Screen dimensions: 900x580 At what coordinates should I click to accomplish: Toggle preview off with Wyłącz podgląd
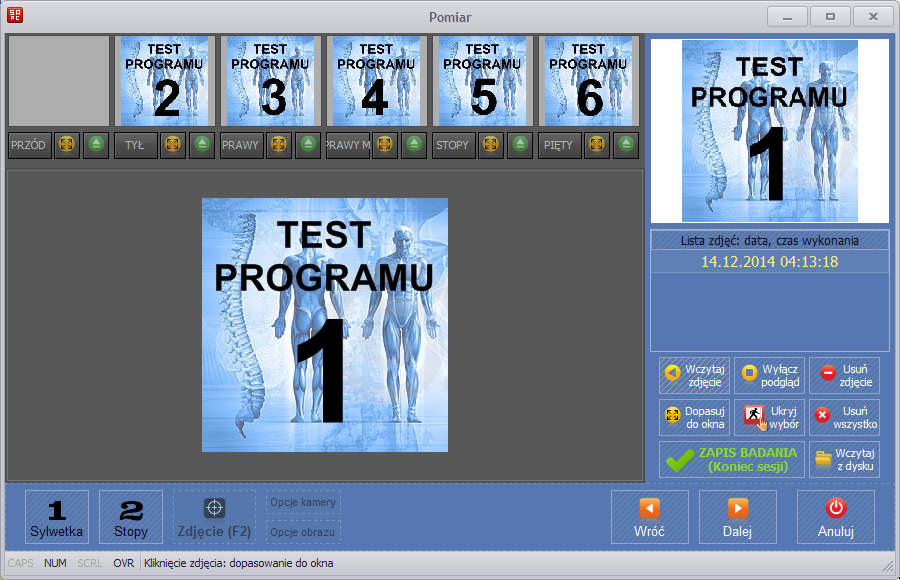click(x=769, y=375)
